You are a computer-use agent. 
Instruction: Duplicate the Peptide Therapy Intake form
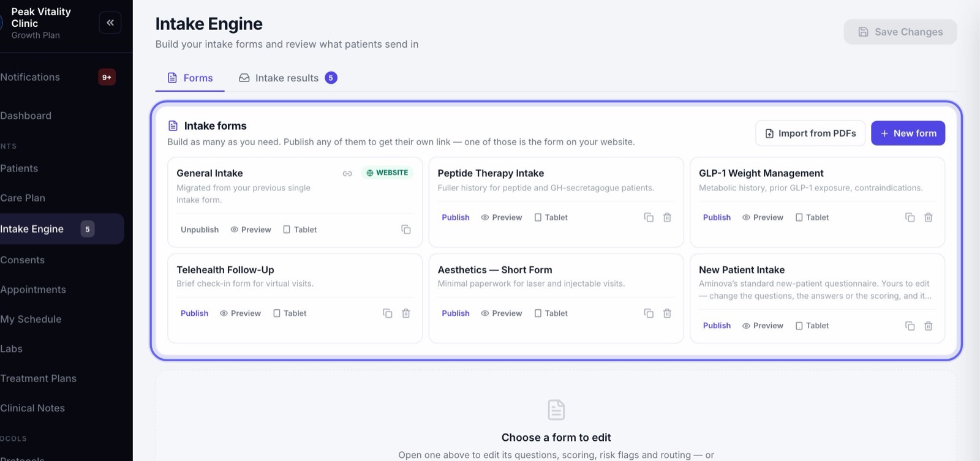click(649, 217)
